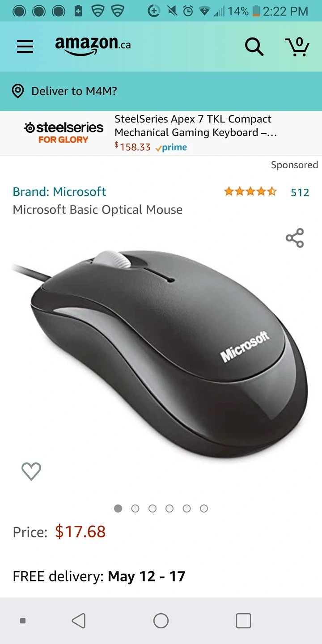Open the shopping cart
The height and width of the screenshot is (644, 322).
(x=297, y=47)
